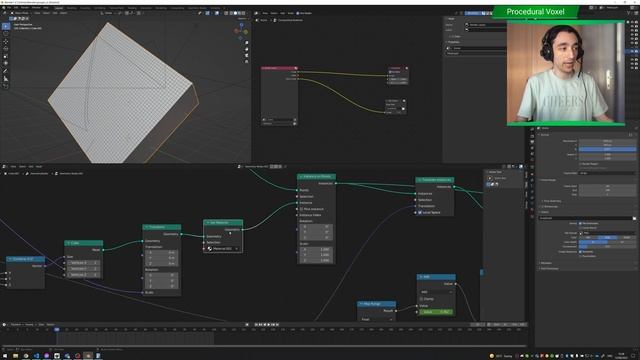Switch viewport to solid shading
This screenshot has height=360, width=640.
[235, 13]
